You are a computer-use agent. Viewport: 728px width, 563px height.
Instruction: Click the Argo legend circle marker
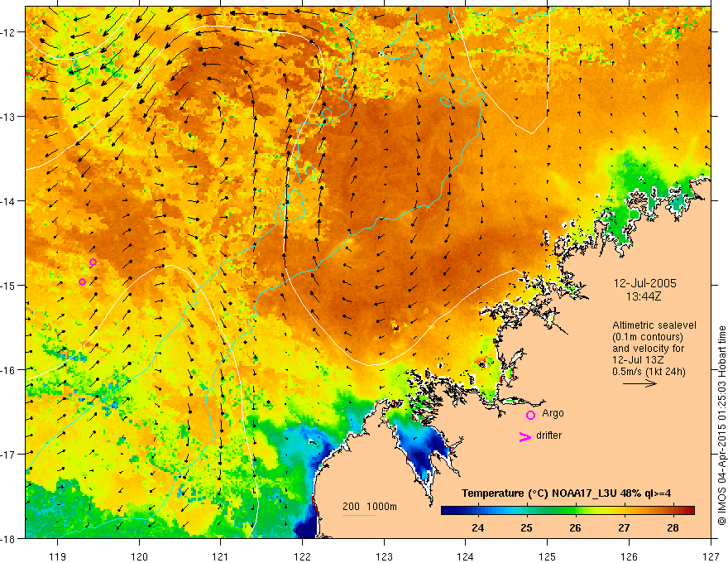click(x=530, y=415)
